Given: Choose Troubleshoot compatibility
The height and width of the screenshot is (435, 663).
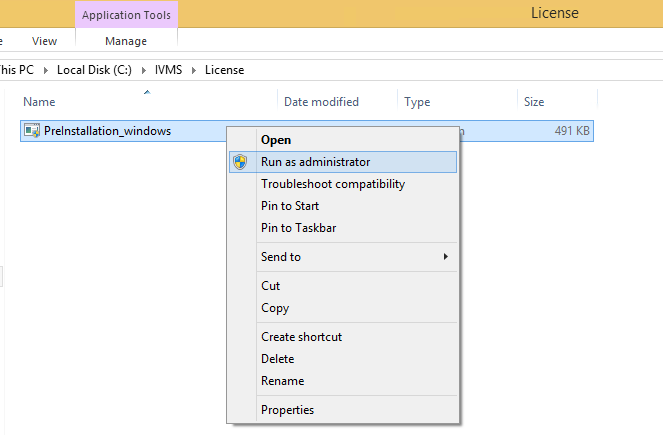Looking at the screenshot, I should click(343, 184).
